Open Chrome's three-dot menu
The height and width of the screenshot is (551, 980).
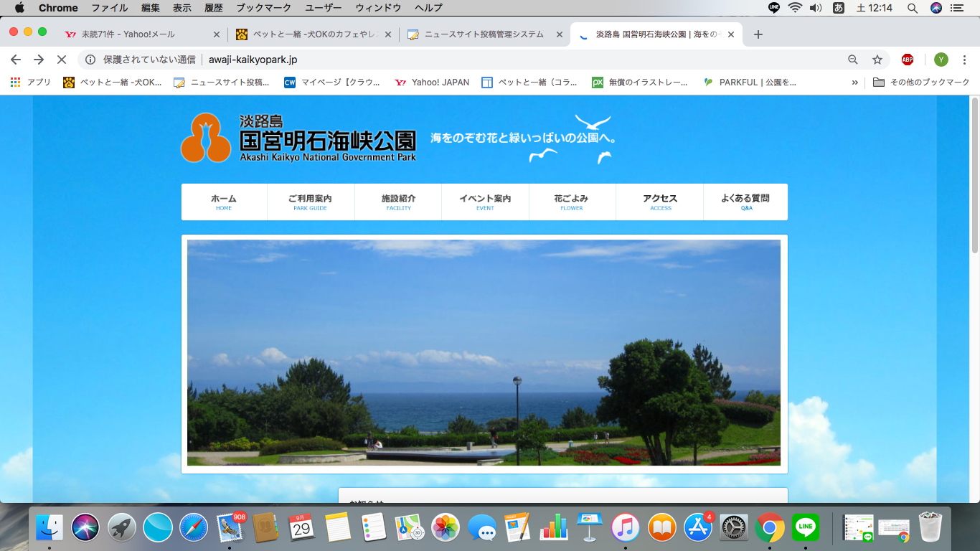point(964,60)
